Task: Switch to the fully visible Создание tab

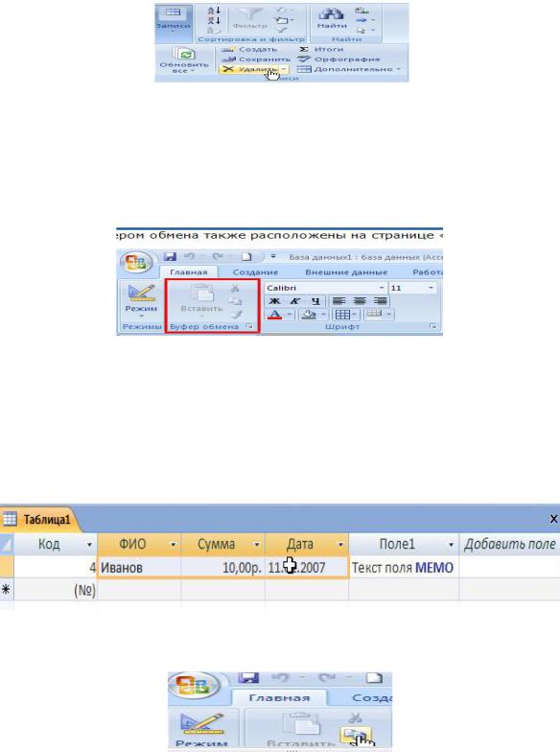Action: click(255, 272)
